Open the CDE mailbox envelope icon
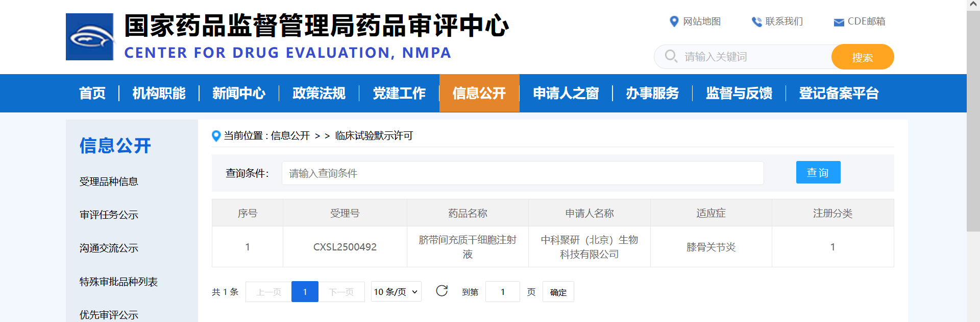 [x=839, y=22]
